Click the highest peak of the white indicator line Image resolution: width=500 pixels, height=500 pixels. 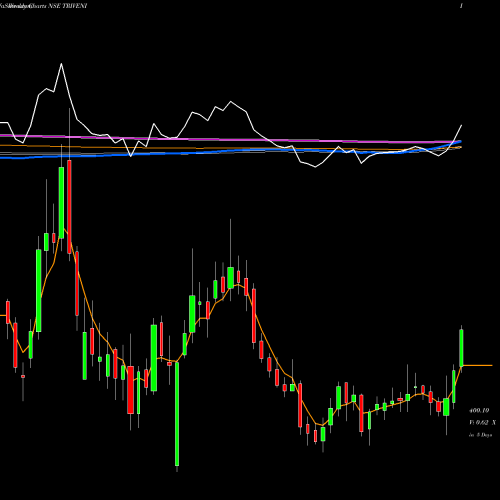tap(61, 64)
